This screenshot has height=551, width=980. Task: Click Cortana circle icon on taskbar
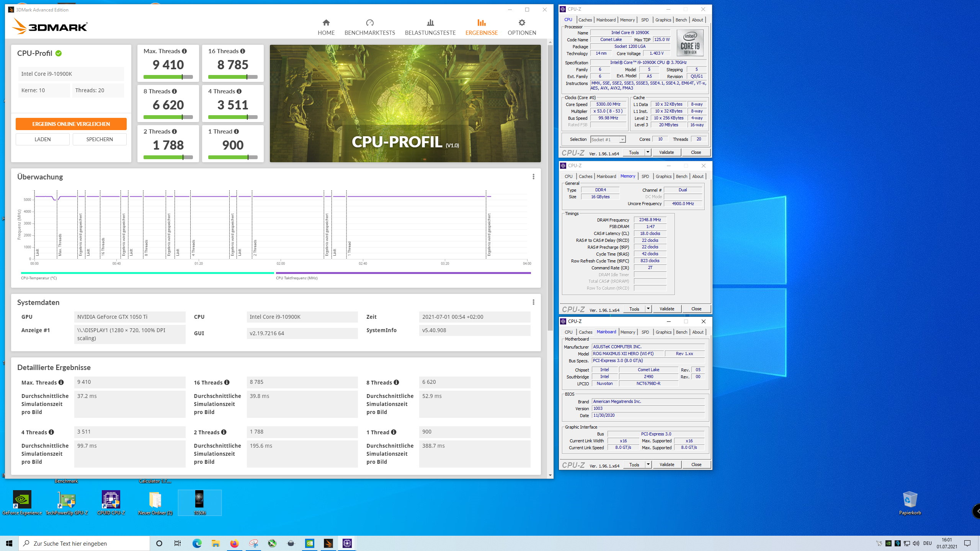click(159, 543)
